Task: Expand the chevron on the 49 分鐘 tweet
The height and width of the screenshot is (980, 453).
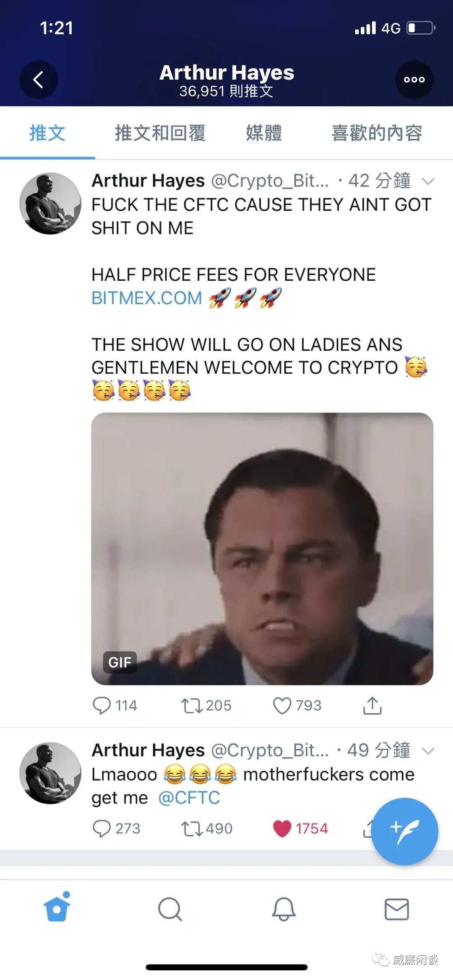Action: 428,751
